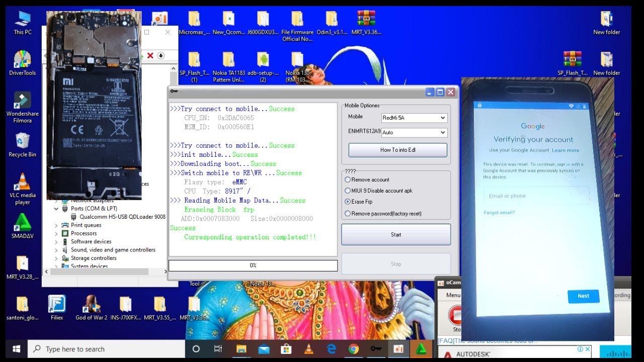Viewport: 644px width, 362px height.
Task: Open the Auto dropdown beside ENMRT612A9
Action: coord(414,133)
